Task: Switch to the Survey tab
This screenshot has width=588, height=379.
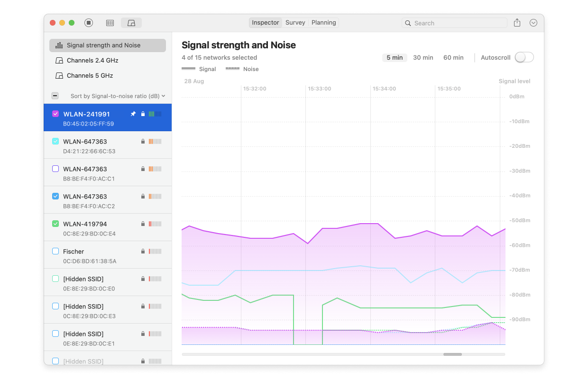Action: tap(295, 23)
